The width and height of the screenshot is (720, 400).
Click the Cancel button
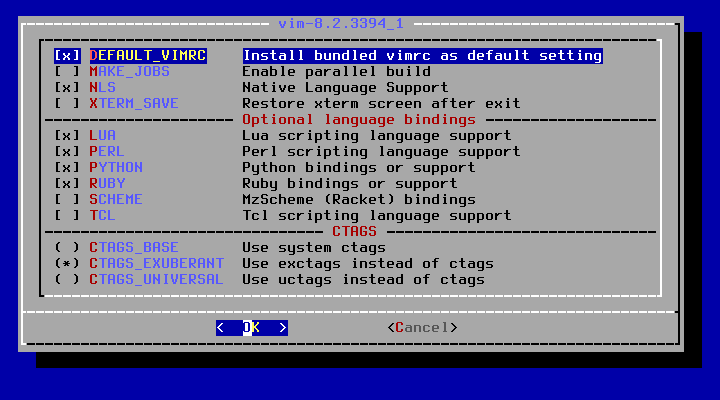(422, 328)
